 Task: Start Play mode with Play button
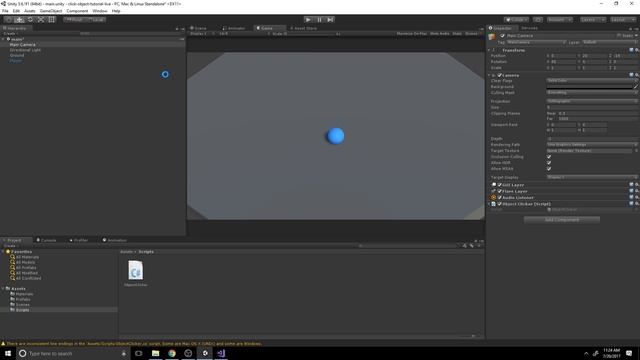(309, 20)
